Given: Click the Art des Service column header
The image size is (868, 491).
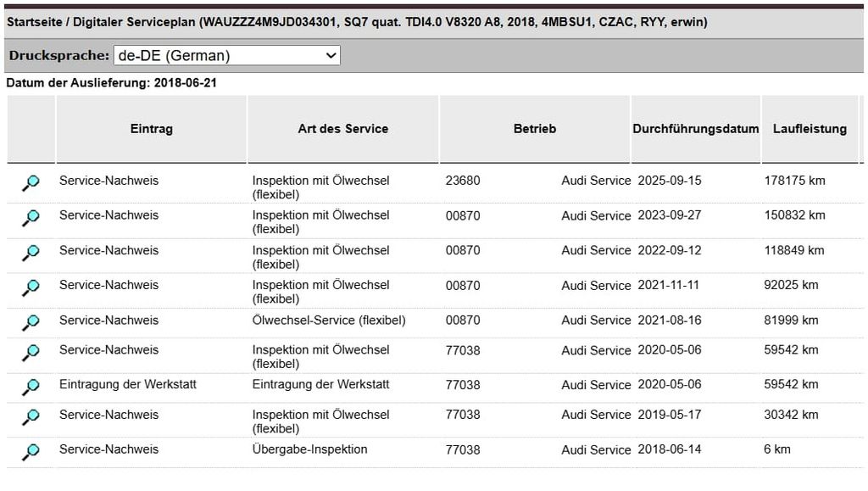Looking at the screenshot, I should tap(342, 129).
